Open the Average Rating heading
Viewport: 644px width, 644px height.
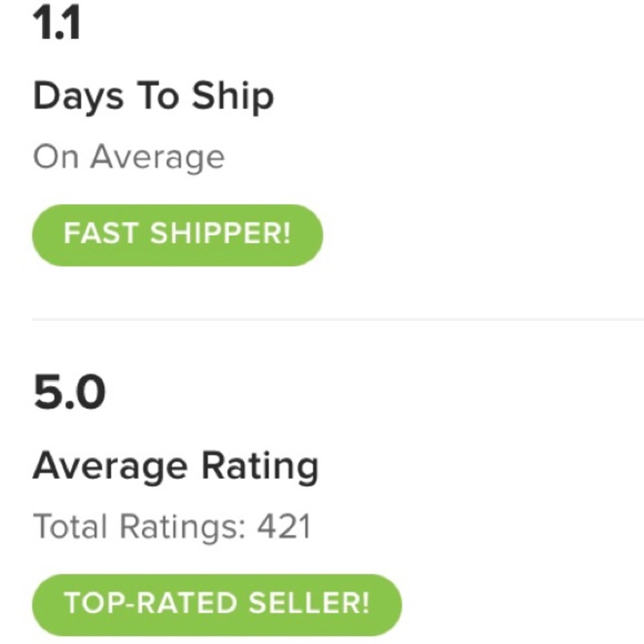pos(175,465)
